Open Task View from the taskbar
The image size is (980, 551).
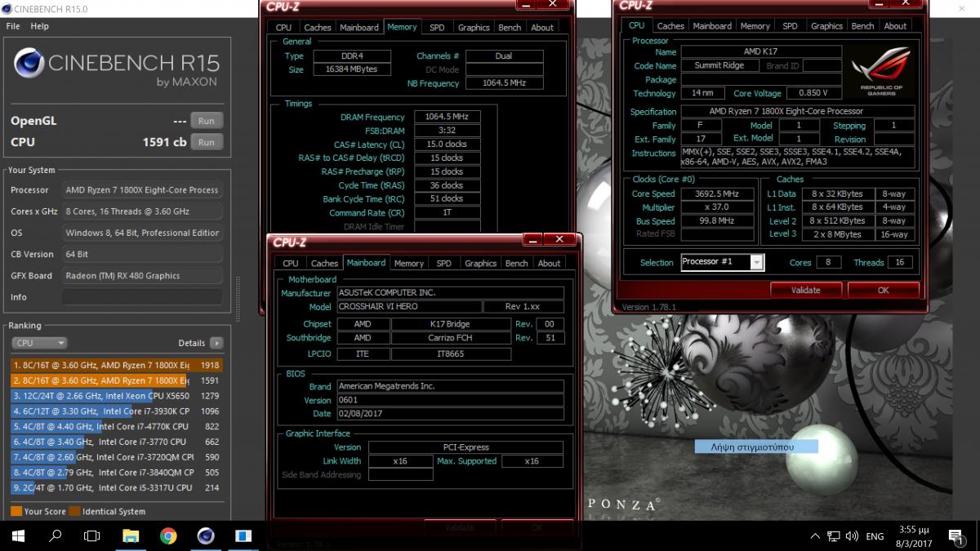coord(92,536)
